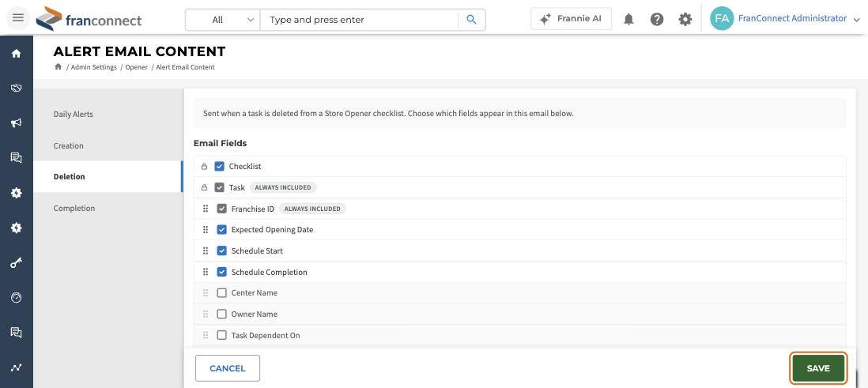Open the gear icon directly above key icon
The image size is (868, 388).
(x=16, y=228)
